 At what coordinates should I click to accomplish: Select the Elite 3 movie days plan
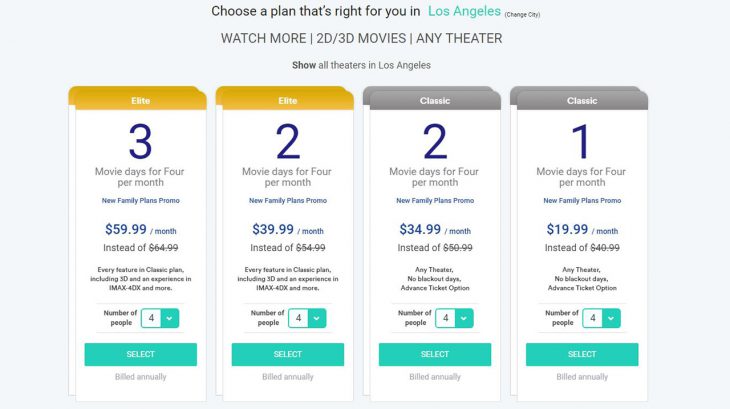pyautogui.click(x=140, y=354)
